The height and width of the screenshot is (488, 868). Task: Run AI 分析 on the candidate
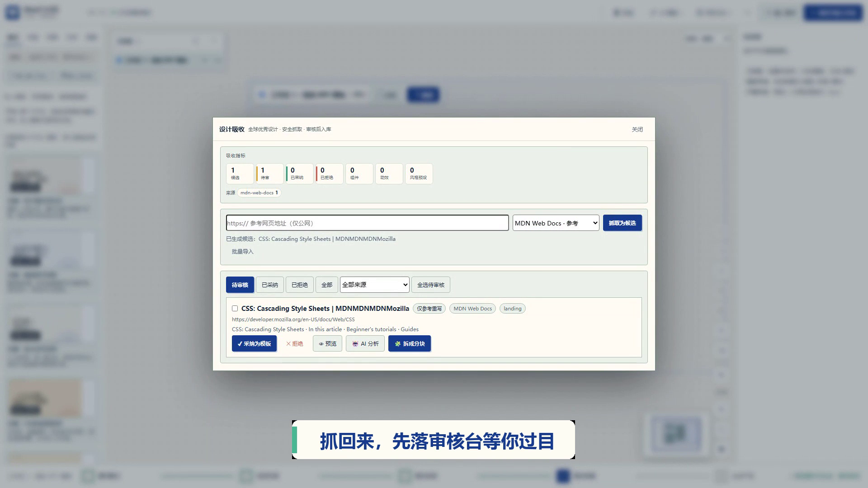[x=365, y=343]
